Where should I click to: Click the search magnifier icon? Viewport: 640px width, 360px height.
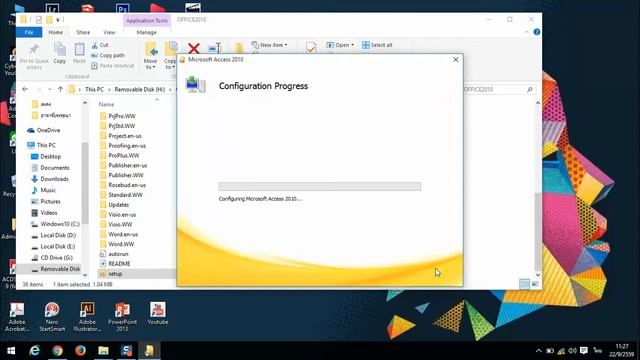tap(530, 89)
